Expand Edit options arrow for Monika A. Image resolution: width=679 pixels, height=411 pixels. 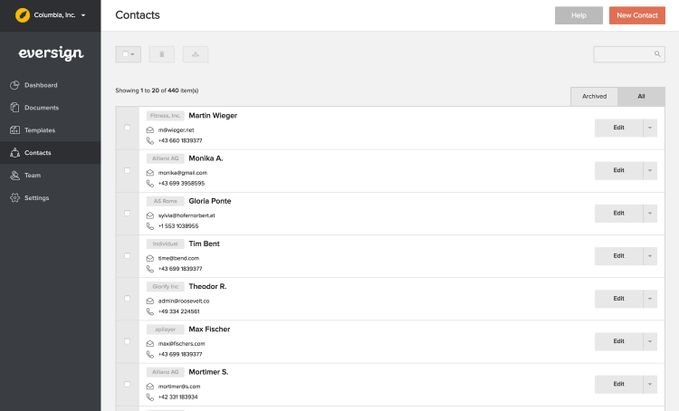(650, 170)
